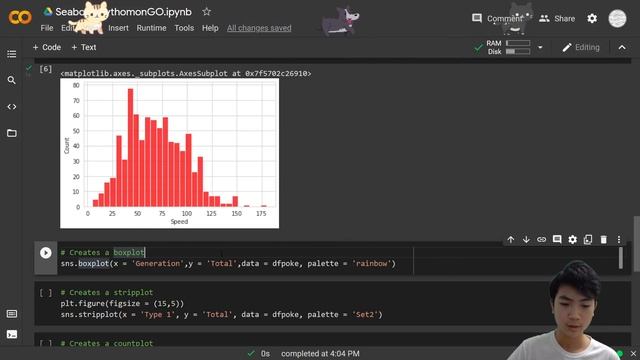Click the notebook vertical scrollbar thumb
The height and width of the screenshot is (360, 640).
click(636, 244)
